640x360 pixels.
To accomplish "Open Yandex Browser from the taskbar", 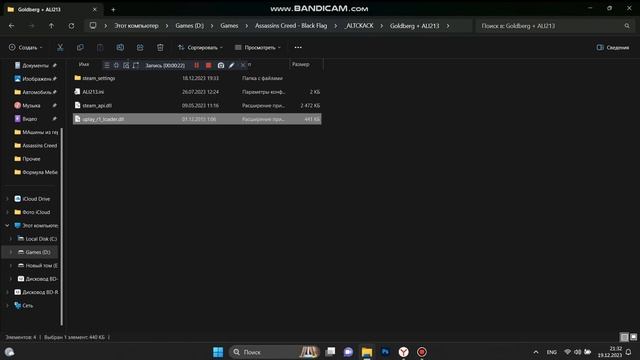I will pos(404,352).
